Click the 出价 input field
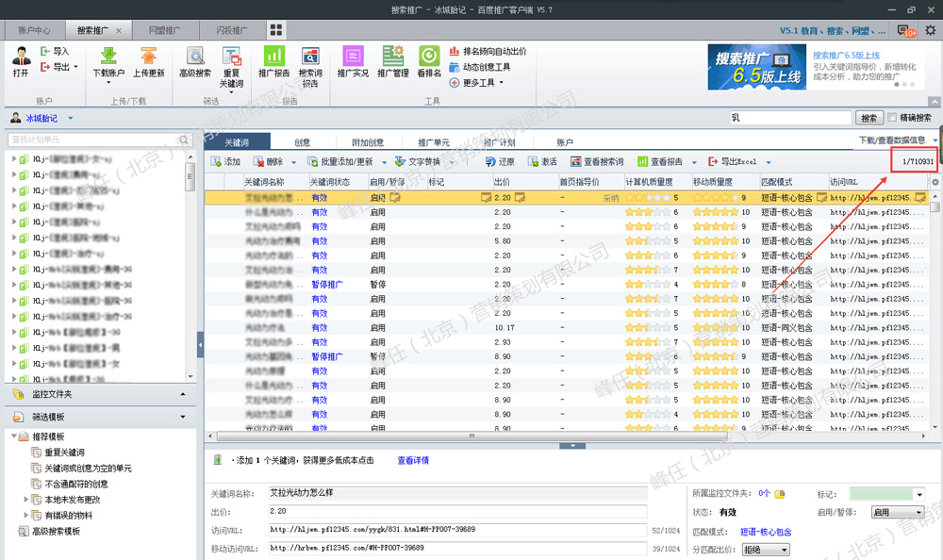This screenshot has height=560, width=943. (x=457, y=511)
